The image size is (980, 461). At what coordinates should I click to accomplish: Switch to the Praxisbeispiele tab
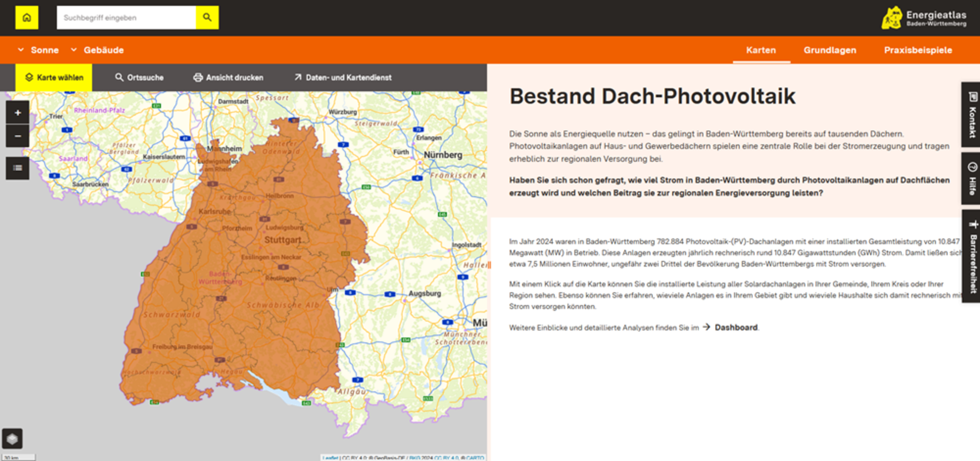[918, 50]
